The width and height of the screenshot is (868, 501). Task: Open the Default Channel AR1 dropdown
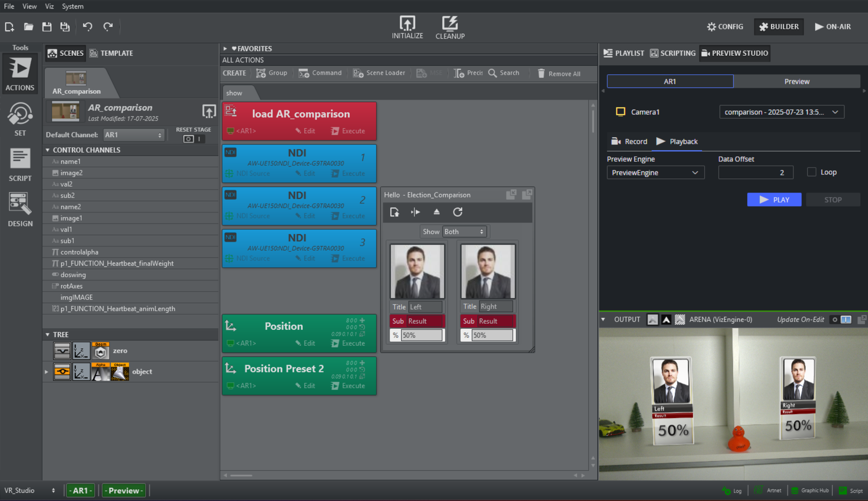(x=133, y=135)
